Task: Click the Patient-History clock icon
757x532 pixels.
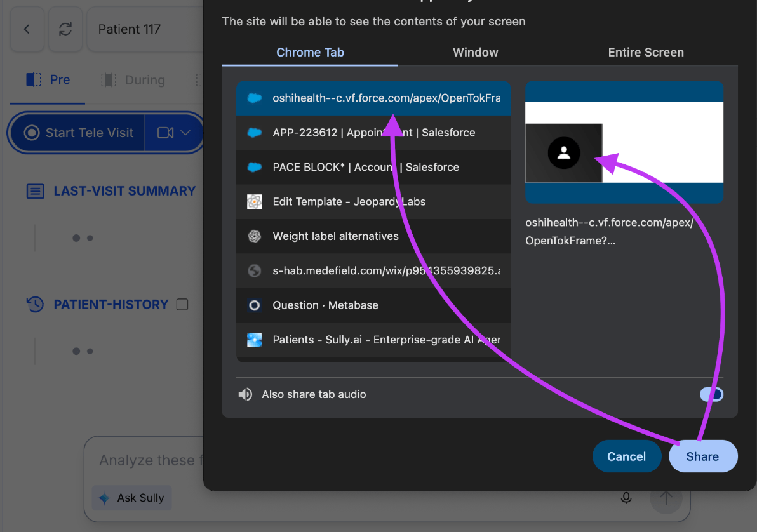Action: click(x=35, y=305)
